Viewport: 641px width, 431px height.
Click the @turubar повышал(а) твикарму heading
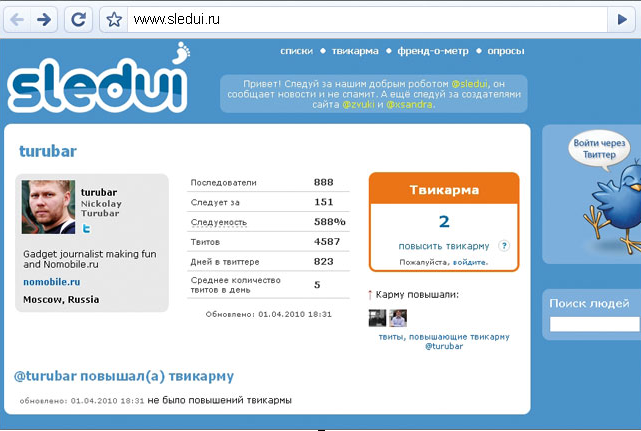[x=123, y=376]
